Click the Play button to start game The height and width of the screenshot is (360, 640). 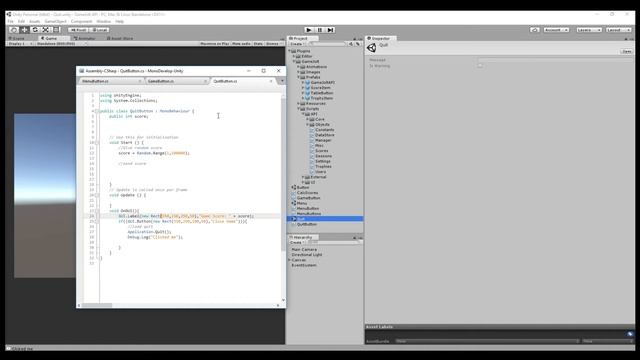tap(309, 30)
